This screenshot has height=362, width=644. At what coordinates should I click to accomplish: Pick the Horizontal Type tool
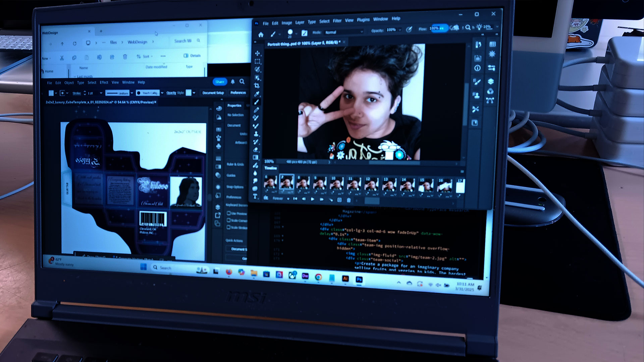point(255,196)
